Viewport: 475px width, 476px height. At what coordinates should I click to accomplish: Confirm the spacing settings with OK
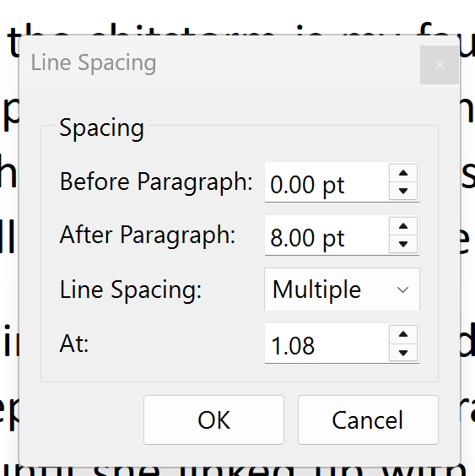pos(213,419)
